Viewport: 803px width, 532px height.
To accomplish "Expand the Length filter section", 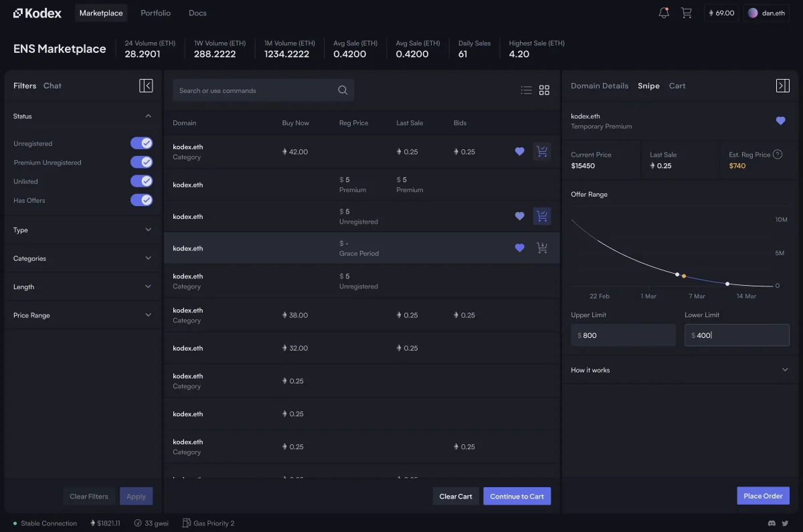I will coord(83,286).
